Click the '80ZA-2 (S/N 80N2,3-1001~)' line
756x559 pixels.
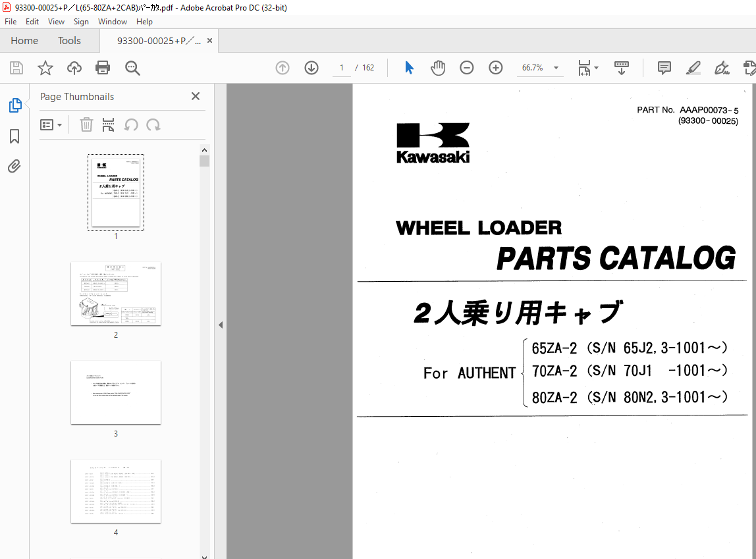(x=629, y=397)
